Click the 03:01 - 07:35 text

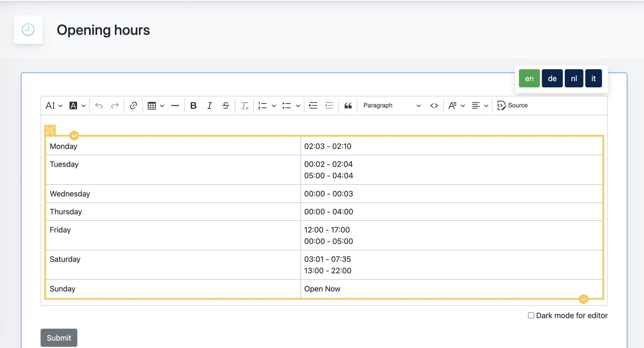tap(328, 259)
